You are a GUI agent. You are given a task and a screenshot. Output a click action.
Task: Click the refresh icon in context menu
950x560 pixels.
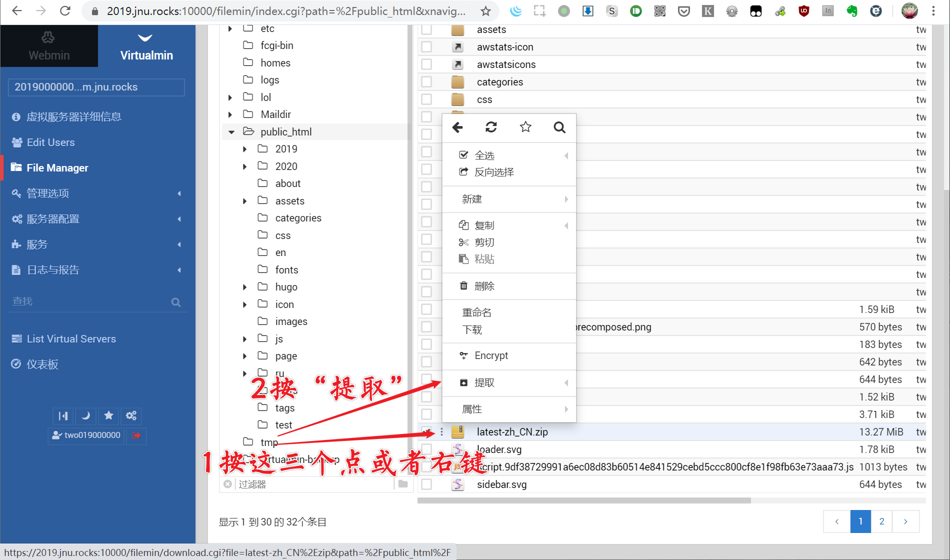(491, 127)
